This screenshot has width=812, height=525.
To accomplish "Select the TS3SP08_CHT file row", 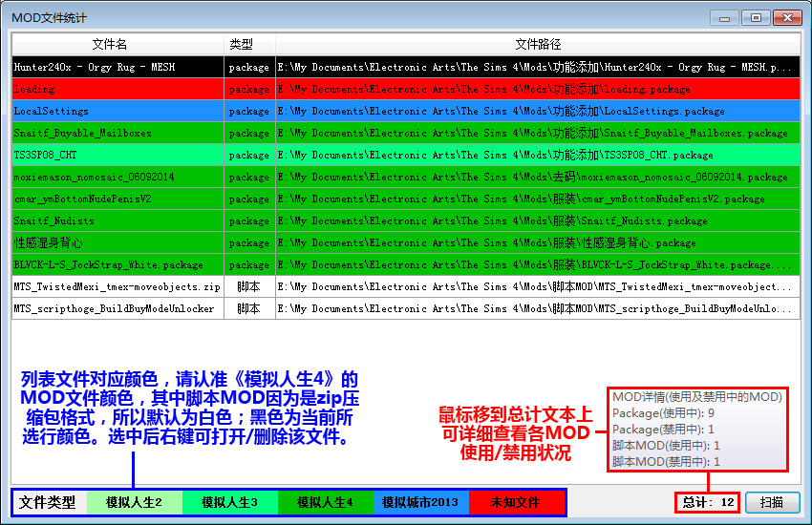I will [118, 155].
